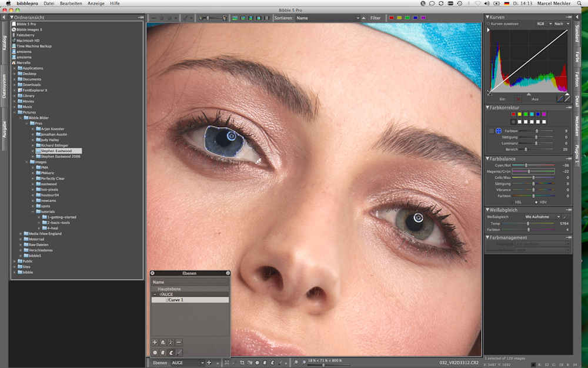This screenshot has height=368, width=588.
Task: Click the blue color wheel picker icon in Farbkorrektur
Action: pyautogui.click(x=499, y=131)
